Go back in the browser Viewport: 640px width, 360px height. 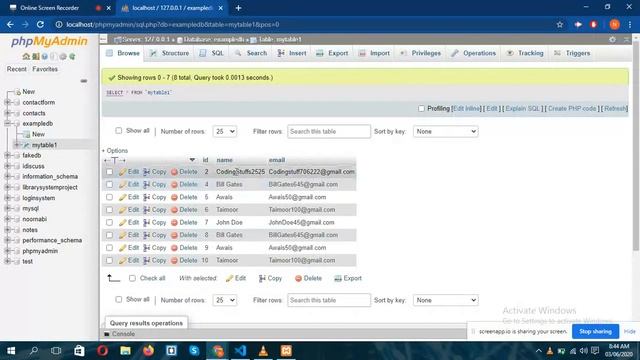[x=10, y=24]
